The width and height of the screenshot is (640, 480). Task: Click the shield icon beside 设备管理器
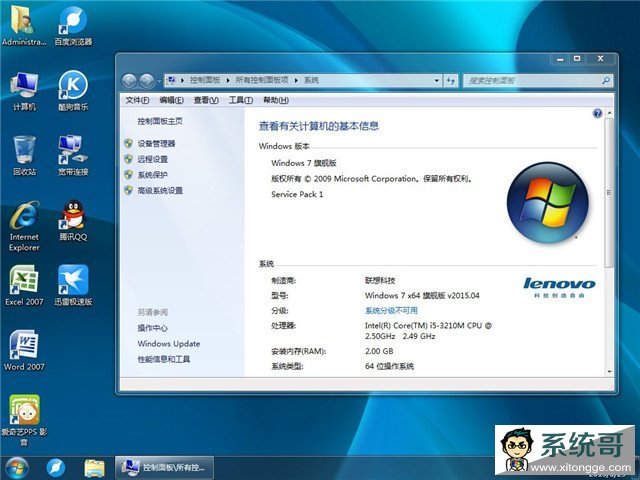click(x=128, y=143)
